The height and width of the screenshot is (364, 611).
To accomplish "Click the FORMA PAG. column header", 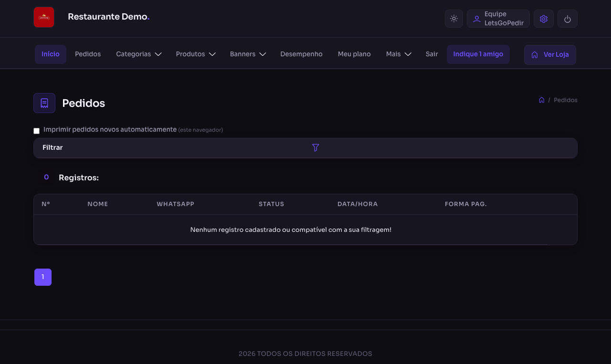I will (x=466, y=204).
